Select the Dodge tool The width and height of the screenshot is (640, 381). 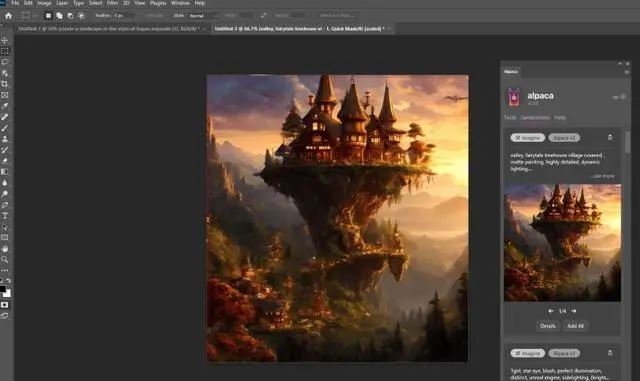(x=4, y=194)
